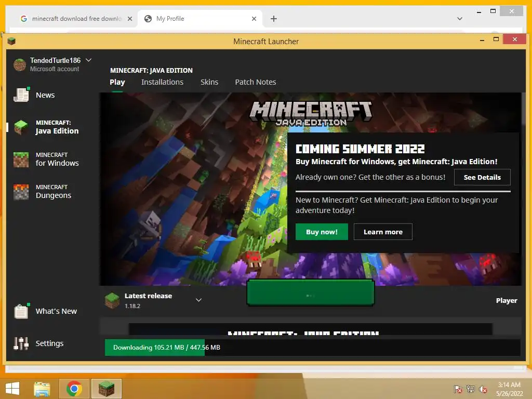Open the Action Center flag tray icon
The height and width of the screenshot is (399, 532).
[458, 389]
